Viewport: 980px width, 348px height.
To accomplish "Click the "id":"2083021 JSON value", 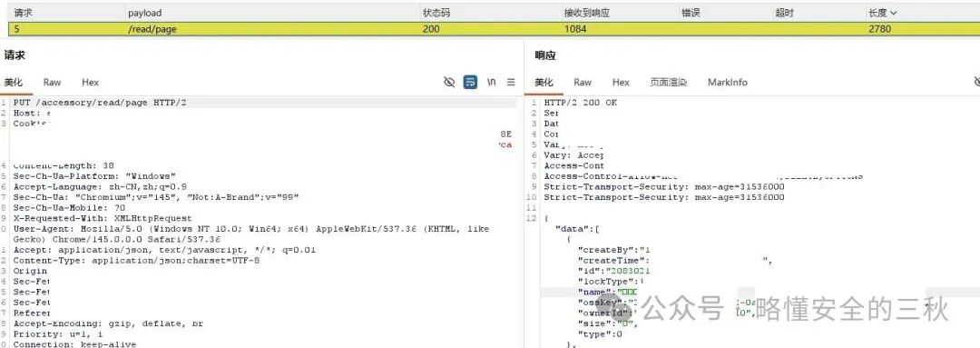I will 613,271.
